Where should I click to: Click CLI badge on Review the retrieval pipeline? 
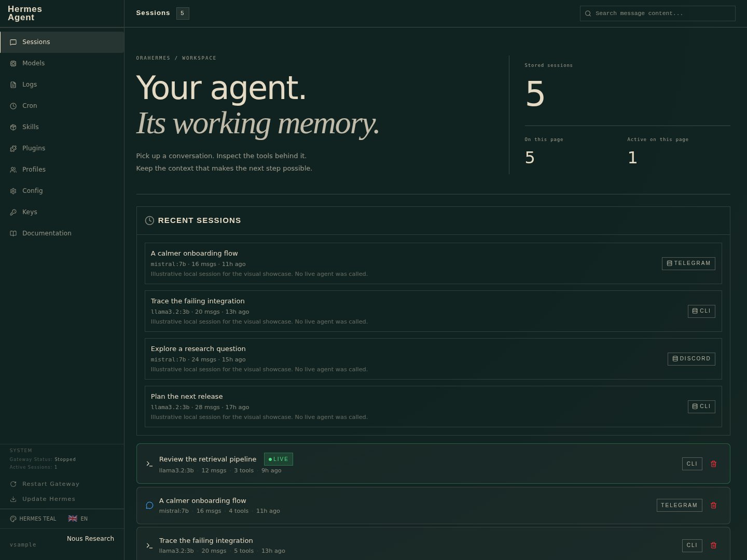692,464
